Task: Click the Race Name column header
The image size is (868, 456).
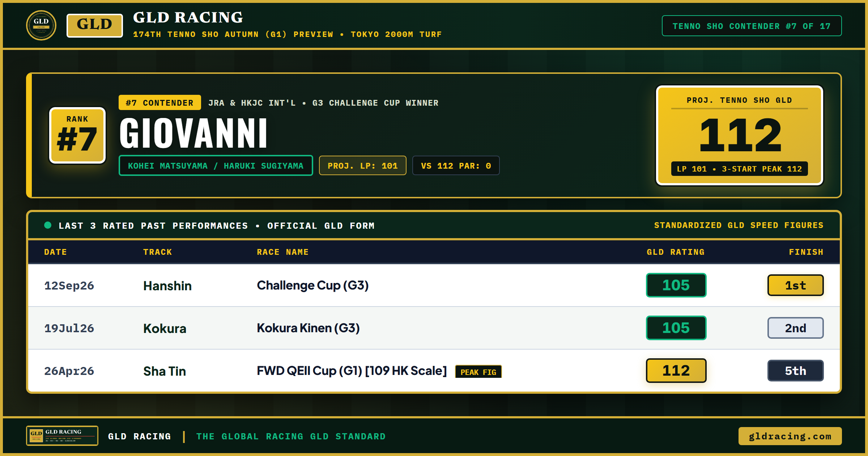Action: click(x=282, y=252)
